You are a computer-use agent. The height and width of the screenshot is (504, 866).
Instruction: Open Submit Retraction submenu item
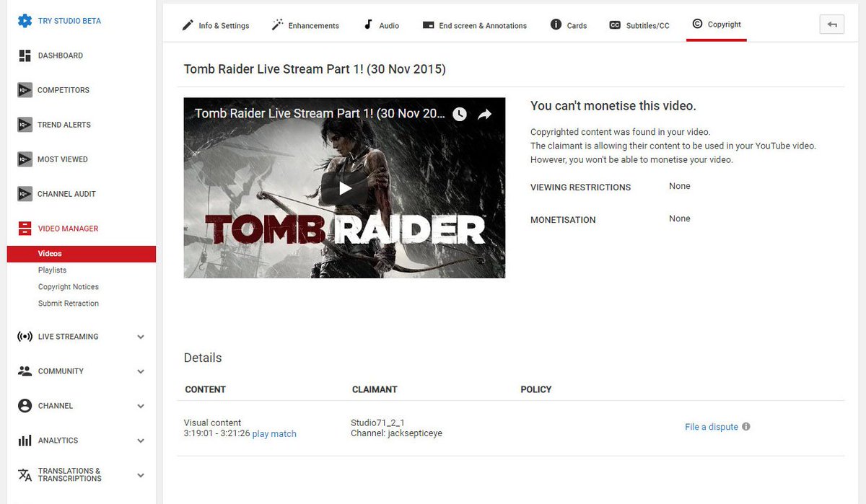[x=69, y=304]
